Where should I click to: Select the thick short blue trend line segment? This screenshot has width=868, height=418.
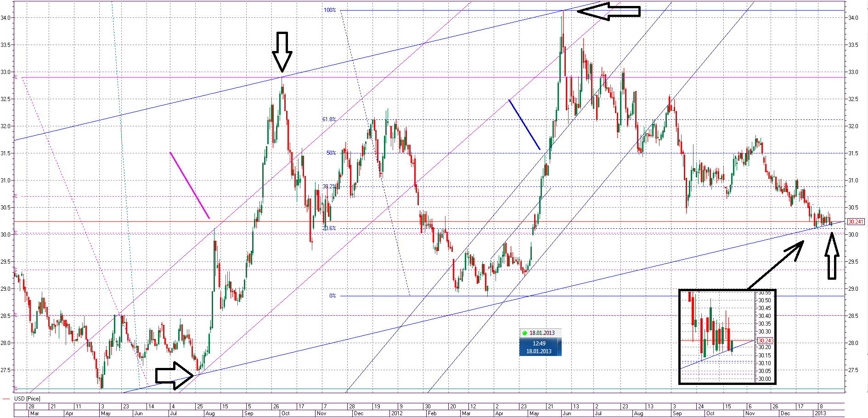[x=524, y=124]
